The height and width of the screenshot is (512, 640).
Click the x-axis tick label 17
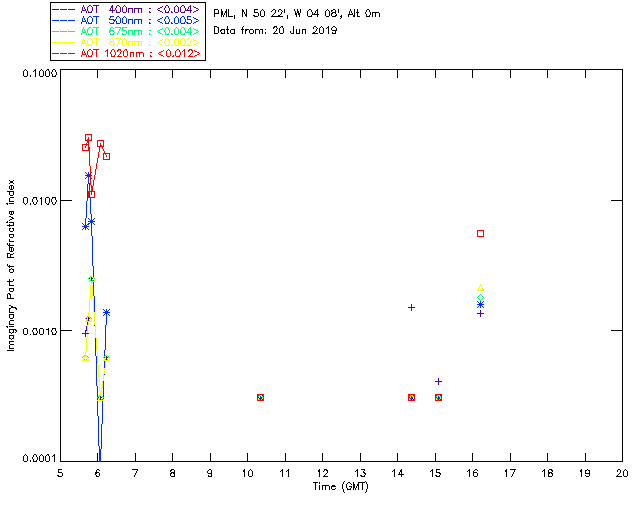[510, 473]
